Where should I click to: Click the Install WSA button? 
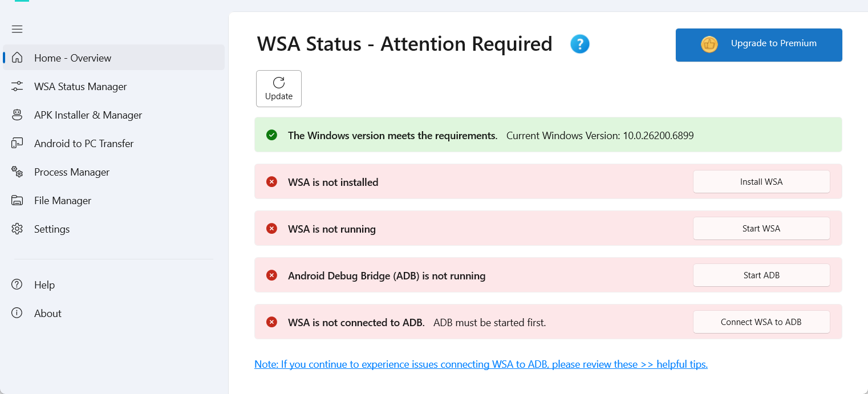click(x=761, y=182)
